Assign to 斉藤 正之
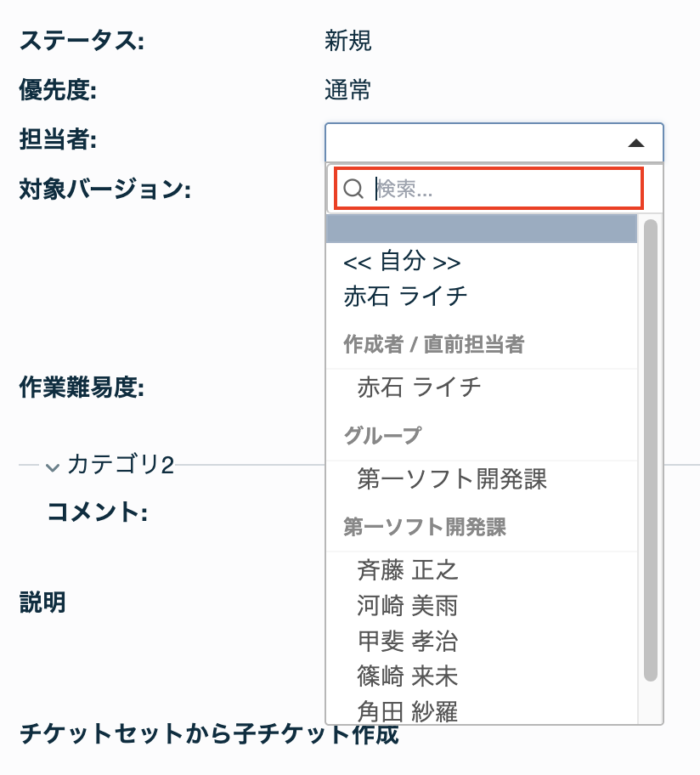The image size is (700, 775). click(408, 569)
